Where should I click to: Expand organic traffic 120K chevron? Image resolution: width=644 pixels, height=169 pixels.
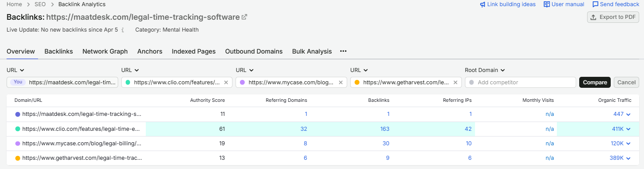pyautogui.click(x=628, y=144)
